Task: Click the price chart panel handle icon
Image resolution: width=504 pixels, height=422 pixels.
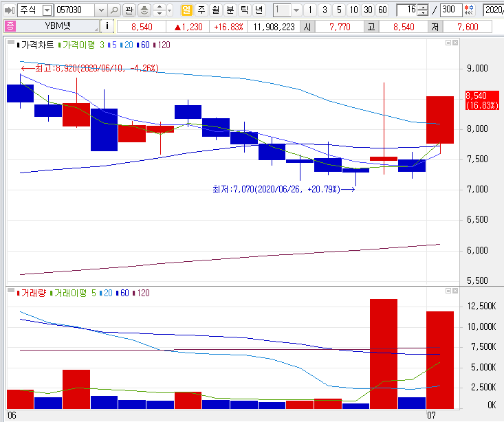Action: click(10, 43)
